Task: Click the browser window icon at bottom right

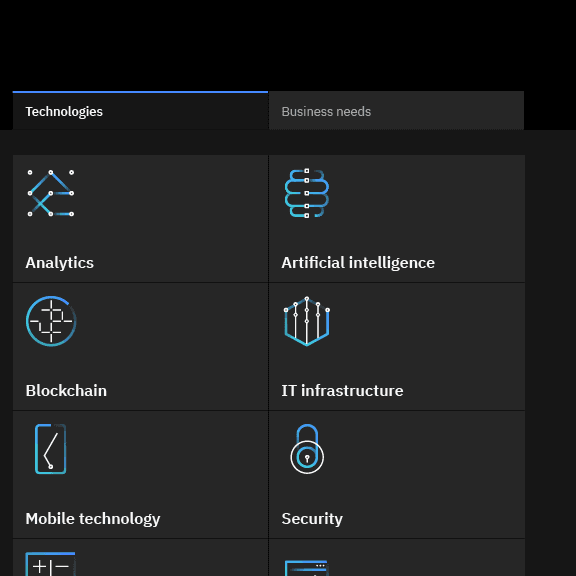Action: (306, 568)
